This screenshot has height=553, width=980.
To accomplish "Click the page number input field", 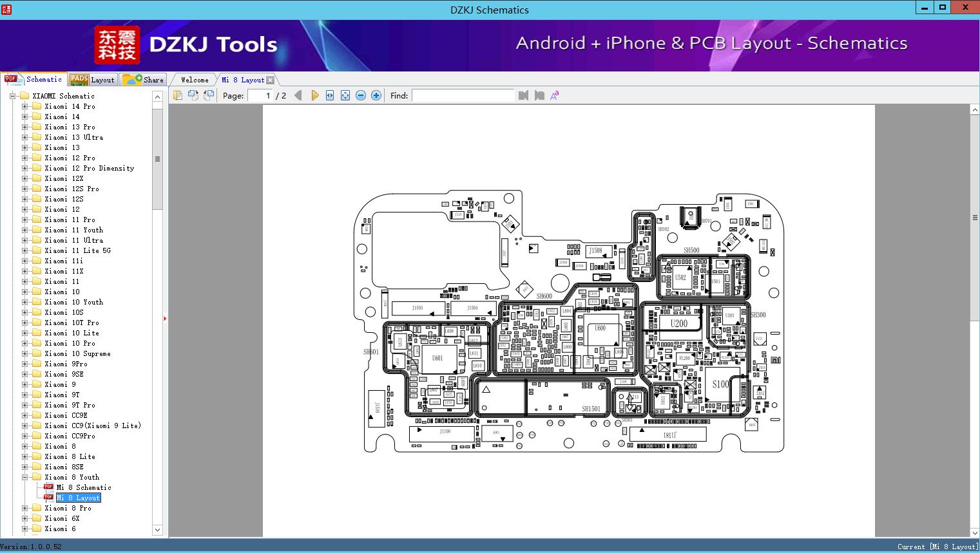I will coord(260,95).
